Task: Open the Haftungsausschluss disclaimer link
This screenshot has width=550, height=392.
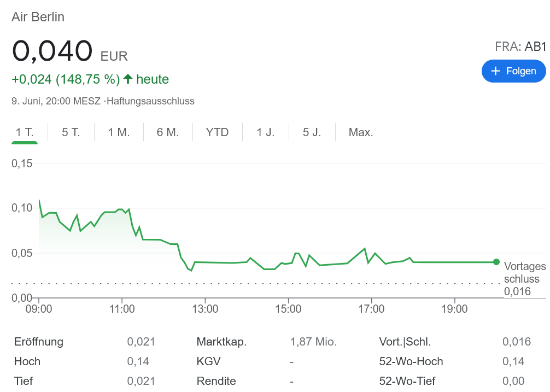Action: pyautogui.click(x=151, y=101)
